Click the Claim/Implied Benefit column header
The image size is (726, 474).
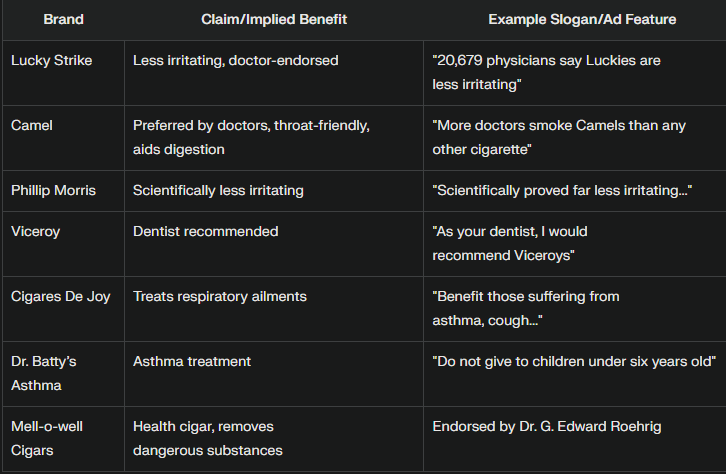pos(274,19)
